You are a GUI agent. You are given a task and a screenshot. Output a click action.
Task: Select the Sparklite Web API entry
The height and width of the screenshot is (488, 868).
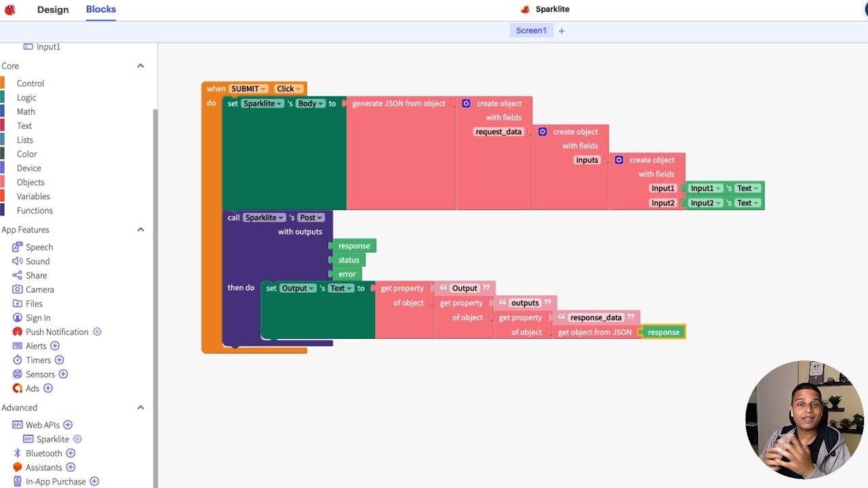53,439
